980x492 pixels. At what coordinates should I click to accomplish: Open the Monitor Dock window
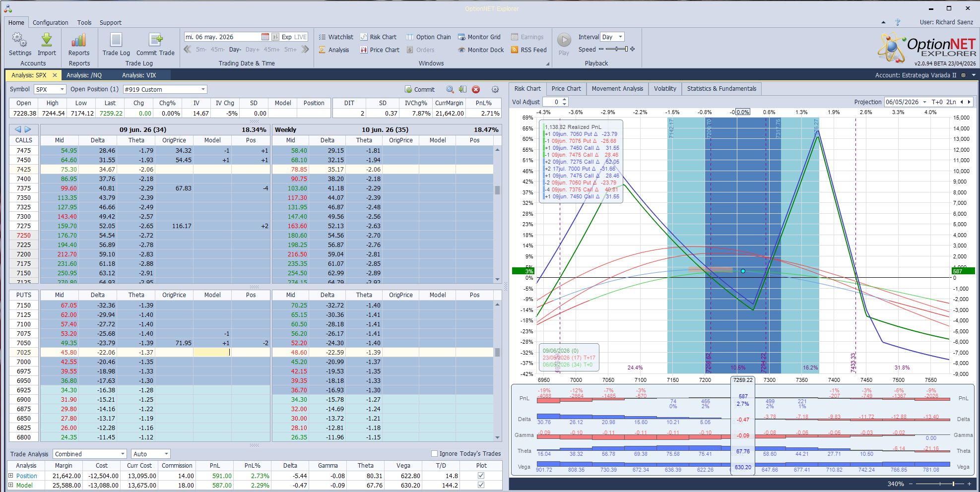point(481,50)
